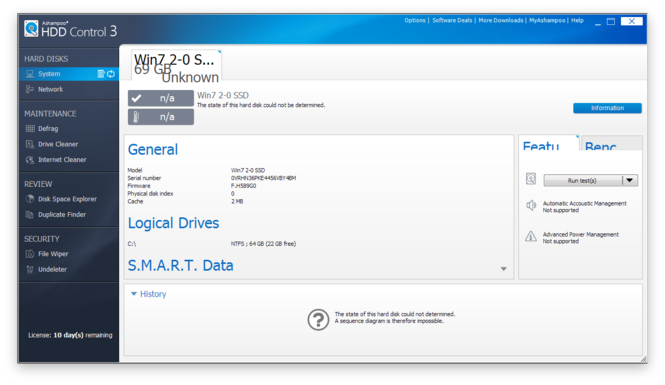Screen dimensions: 665x385
Task: Switch to the Benchmark tab
Action: click(612, 143)
